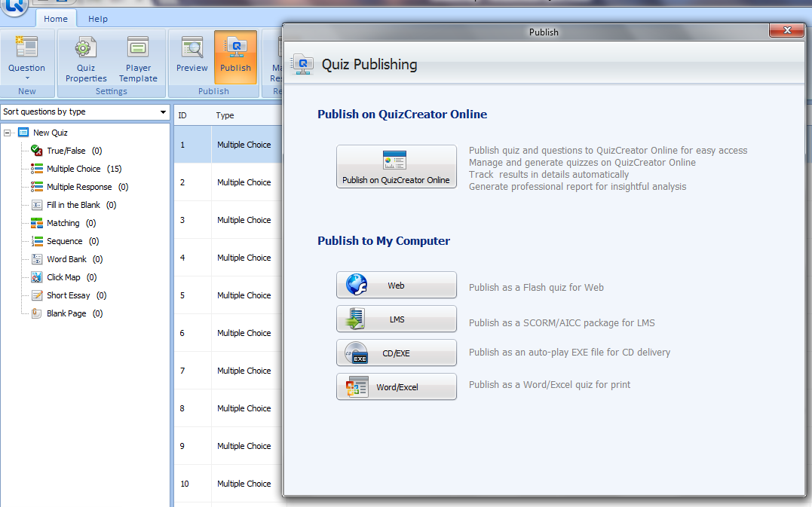Open the Question dropdown arrow
This screenshot has height=507, width=812.
coord(27,78)
